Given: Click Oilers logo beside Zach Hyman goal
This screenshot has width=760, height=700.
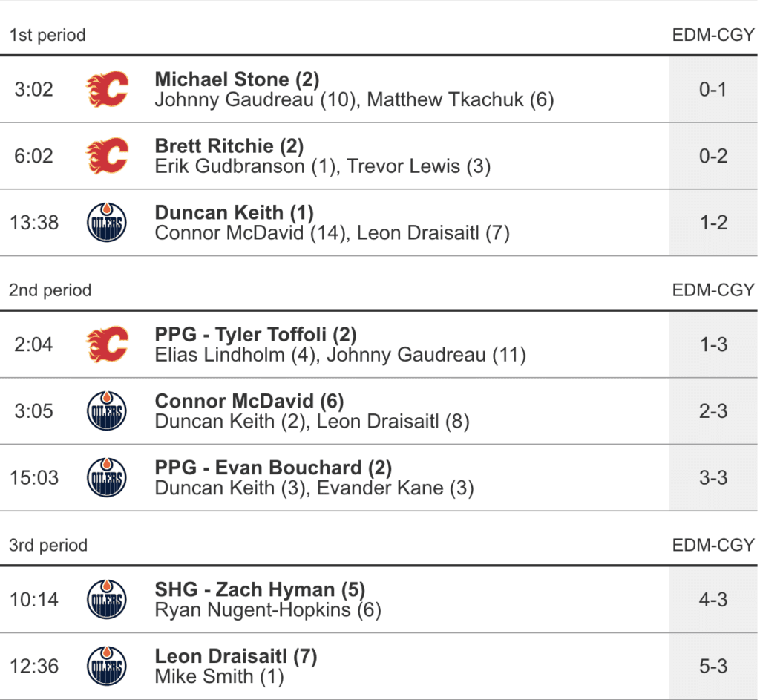Looking at the screenshot, I should 107,600.
